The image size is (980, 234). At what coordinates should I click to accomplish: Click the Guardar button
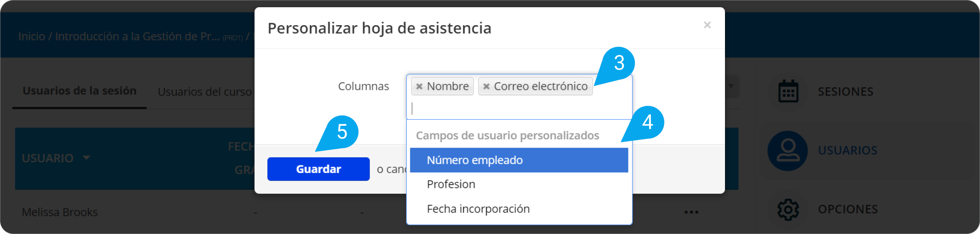(318, 169)
